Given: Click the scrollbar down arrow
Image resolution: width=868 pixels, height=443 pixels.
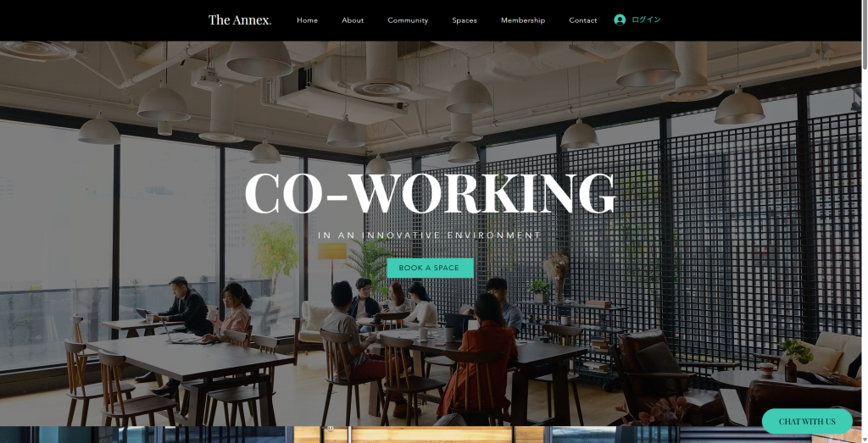Looking at the screenshot, I should (x=865, y=440).
